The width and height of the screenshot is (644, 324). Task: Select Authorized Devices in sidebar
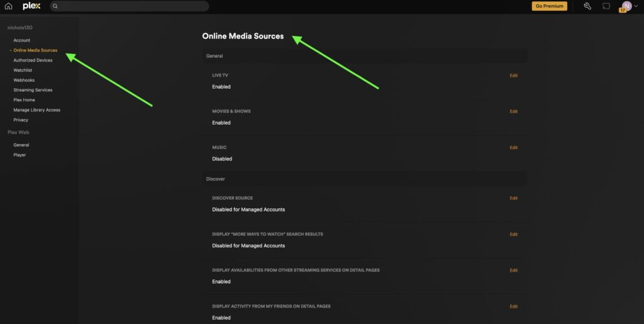click(x=33, y=60)
